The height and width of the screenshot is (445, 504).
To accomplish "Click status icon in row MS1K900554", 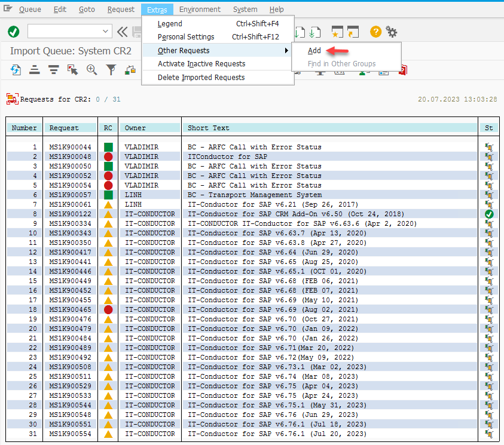I will [x=489, y=434].
